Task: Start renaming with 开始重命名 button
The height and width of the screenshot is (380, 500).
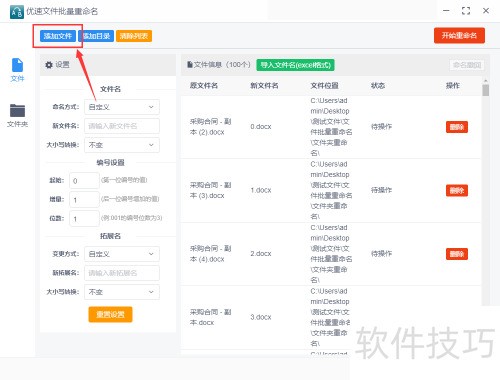Action: point(459,35)
